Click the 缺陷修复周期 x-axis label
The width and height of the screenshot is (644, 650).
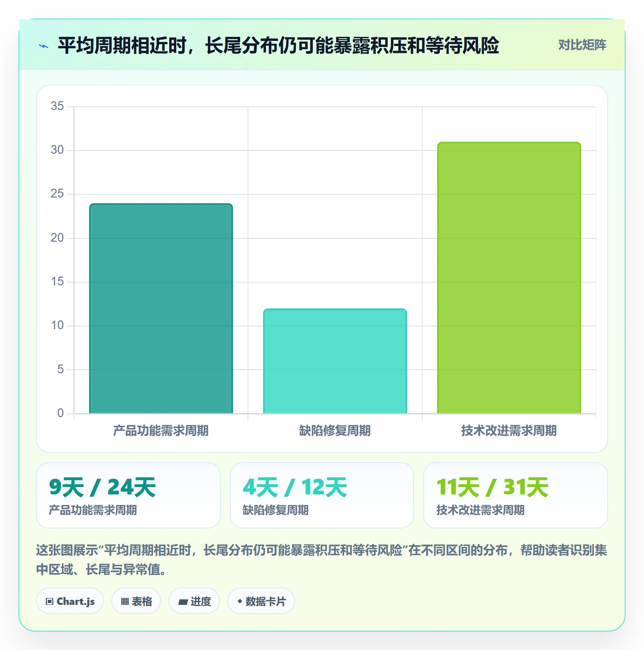(335, 431)
